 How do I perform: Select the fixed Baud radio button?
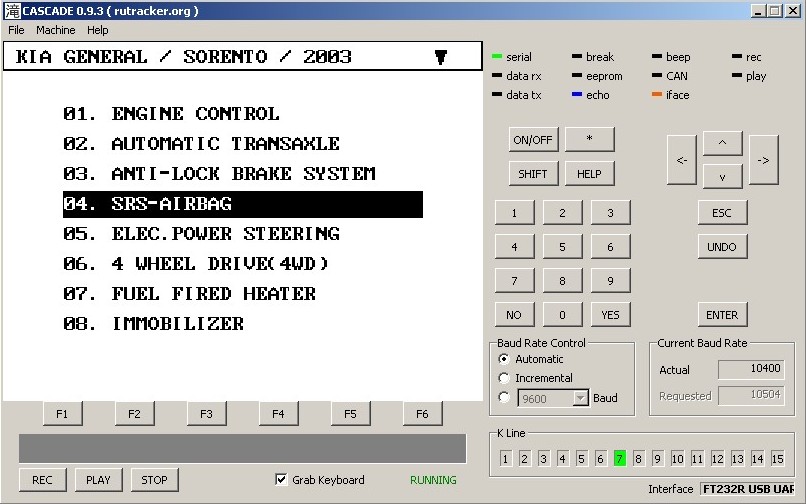click(504, 397)
